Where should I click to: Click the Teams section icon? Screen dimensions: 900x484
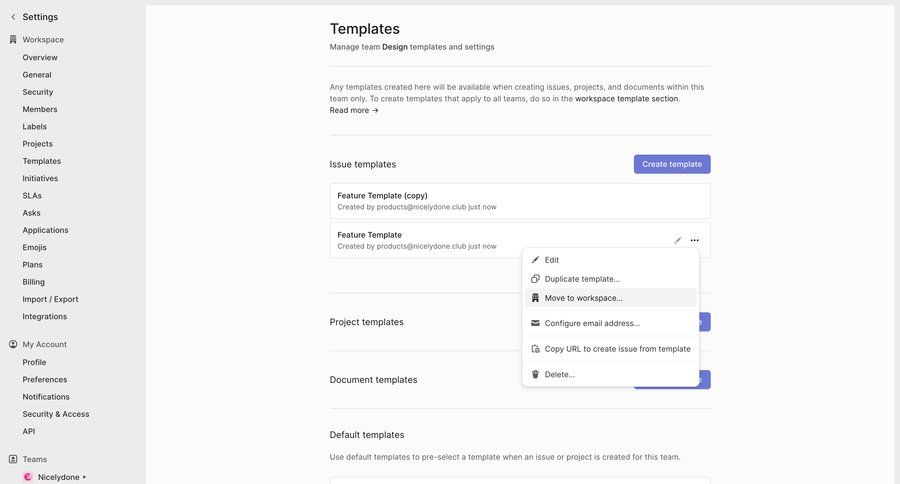point(13,459)
